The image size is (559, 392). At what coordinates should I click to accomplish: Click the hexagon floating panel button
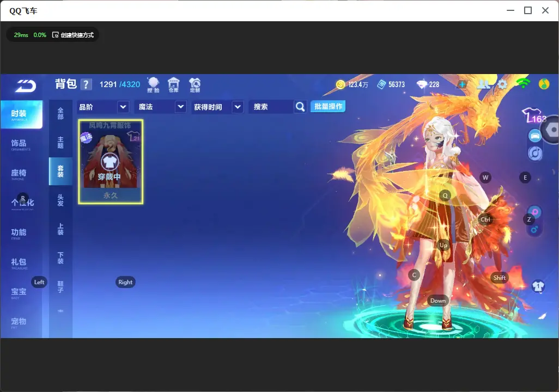point(551,130)
